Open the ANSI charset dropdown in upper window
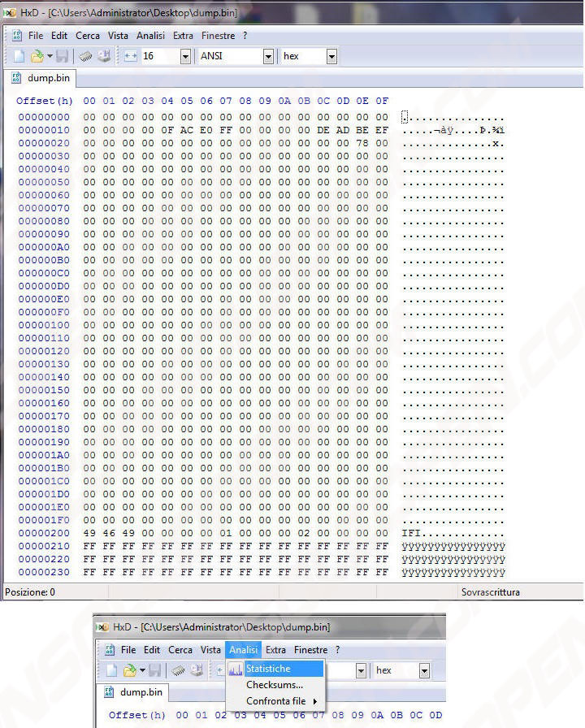The height and width of the screenshot is (728, 585). point(268,56)
